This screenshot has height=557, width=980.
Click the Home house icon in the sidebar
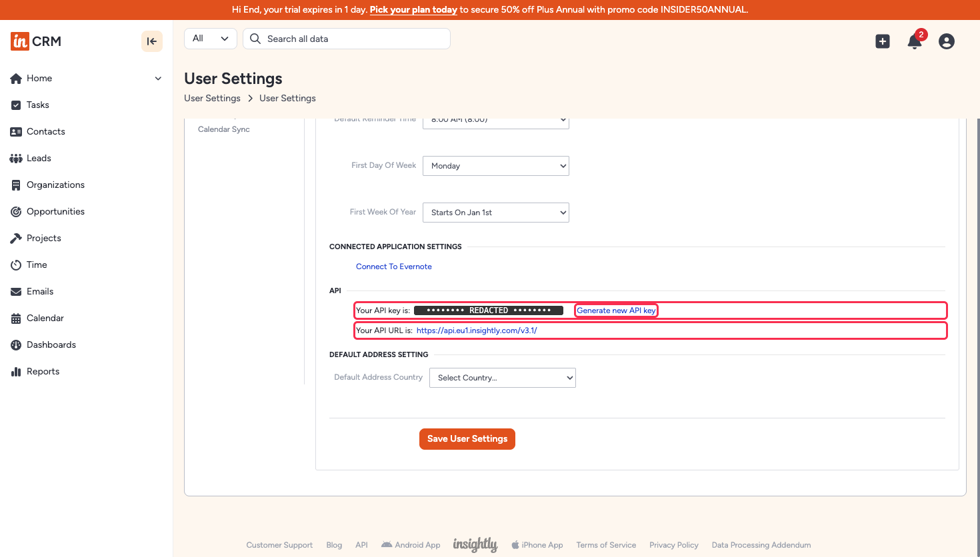tap(16, 79)
